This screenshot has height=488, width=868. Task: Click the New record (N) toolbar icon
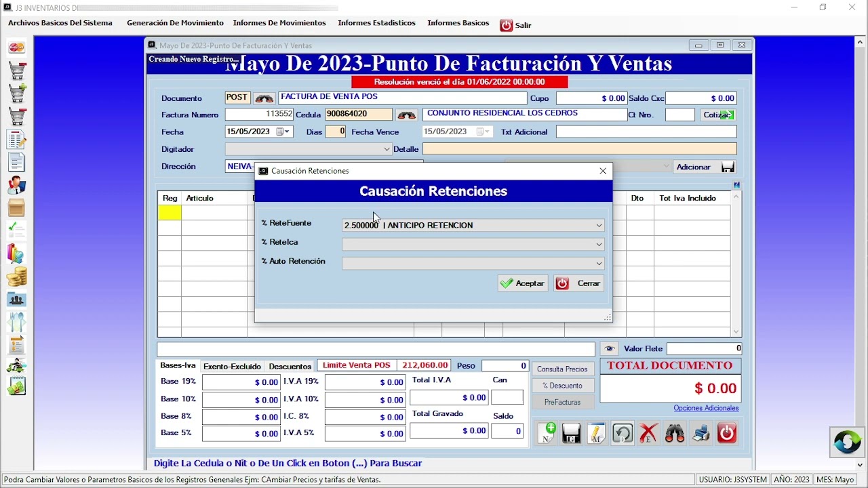[547, 433]
